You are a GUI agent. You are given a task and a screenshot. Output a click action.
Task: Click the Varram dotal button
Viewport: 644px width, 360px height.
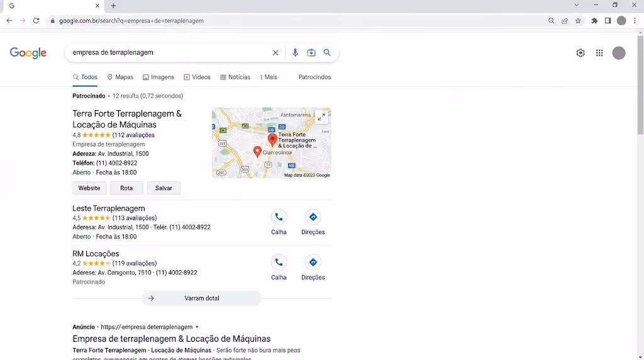(202, 298)
